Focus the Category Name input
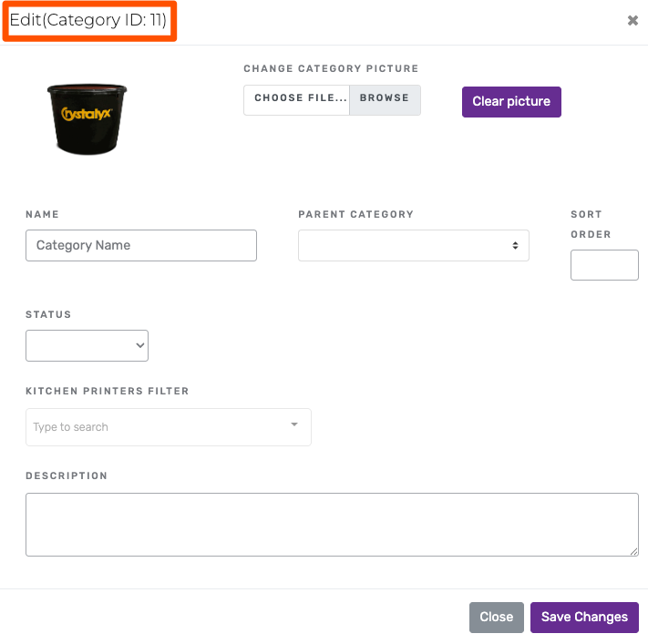Screen dimensions: 648x644 pyautogui.click(x=141, y=245)
